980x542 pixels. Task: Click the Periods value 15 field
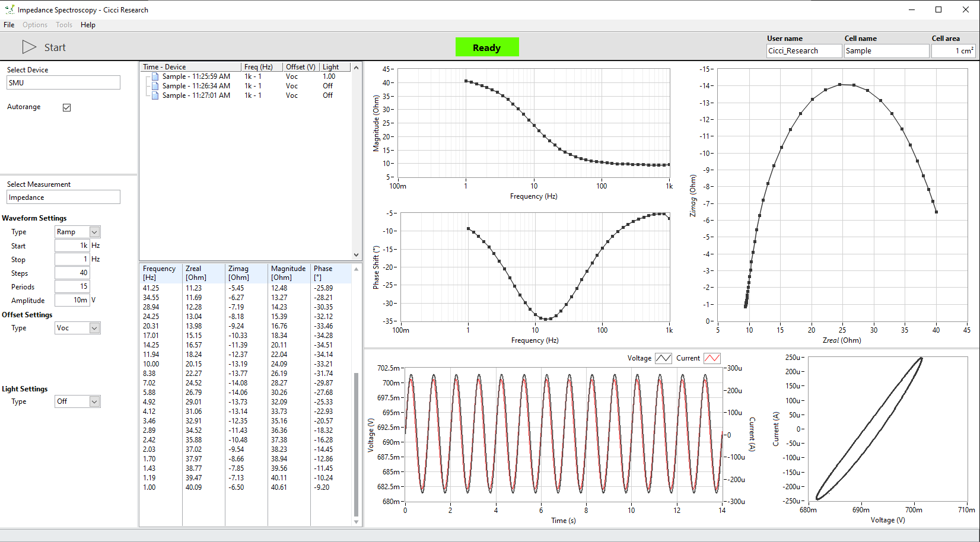coord(72,286)
